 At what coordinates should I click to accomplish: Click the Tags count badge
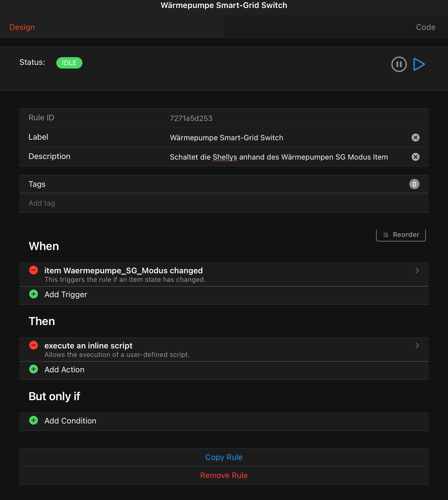pyautogui.click(x=414, y=184)
